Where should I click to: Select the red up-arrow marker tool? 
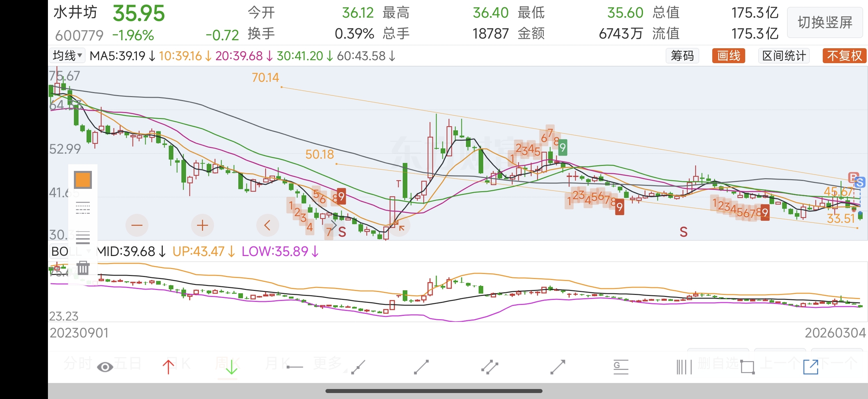click(x=168, y=367)
